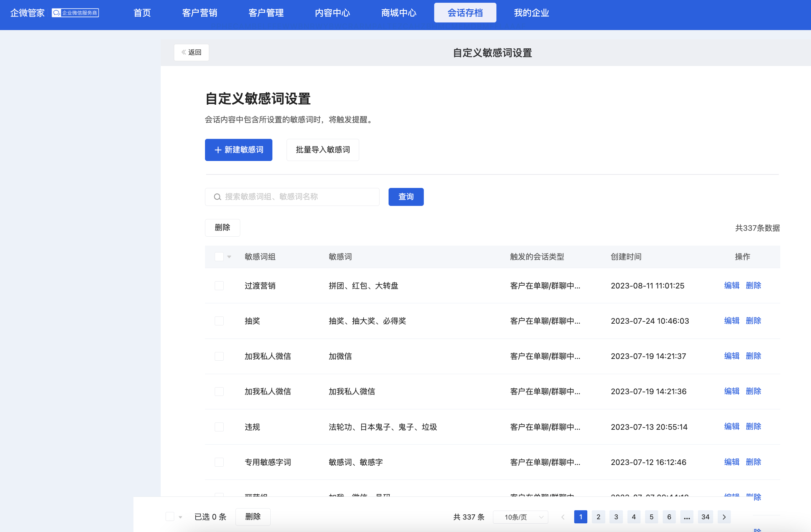The height and width of the screenshot is (532, 811).
Task: Open the 首页 nav tab
Action: pyautogui.click(x=142, y=13)
